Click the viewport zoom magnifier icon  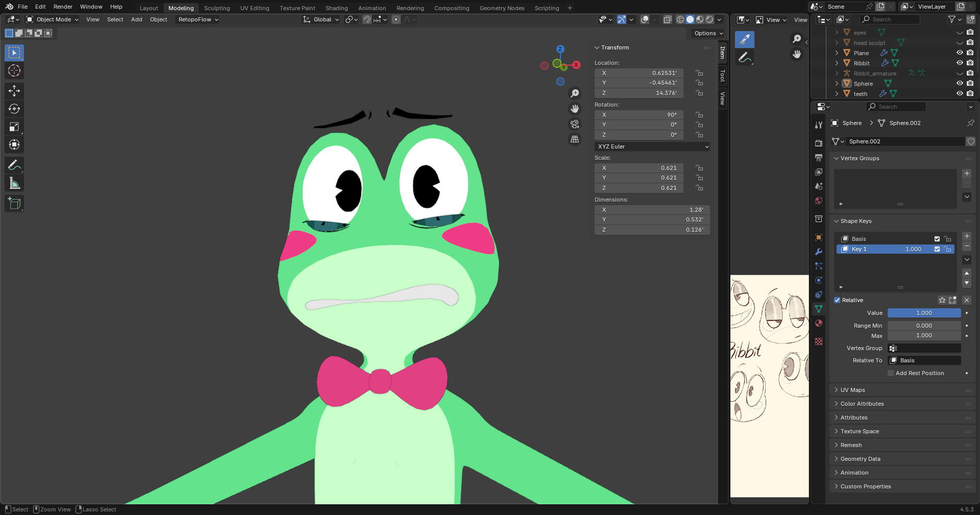(x=575, y=93)
